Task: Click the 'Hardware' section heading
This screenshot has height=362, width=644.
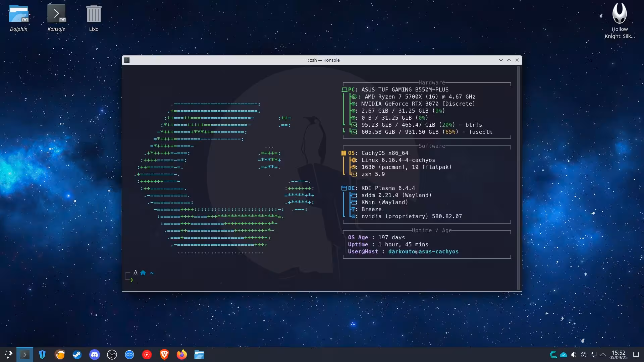Action: click(x=432, y=82)
